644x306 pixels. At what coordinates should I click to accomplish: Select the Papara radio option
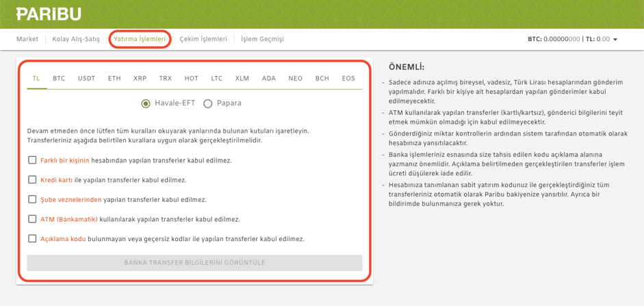tap(208, 103)
